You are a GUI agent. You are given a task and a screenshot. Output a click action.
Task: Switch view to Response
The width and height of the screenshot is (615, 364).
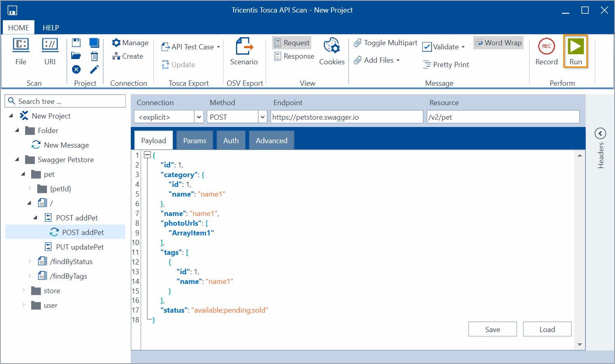[x=294, y=56]
